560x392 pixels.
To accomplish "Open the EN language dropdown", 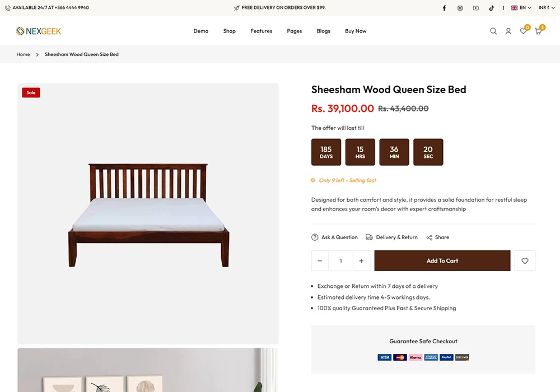I will click(x=520, y=7).
